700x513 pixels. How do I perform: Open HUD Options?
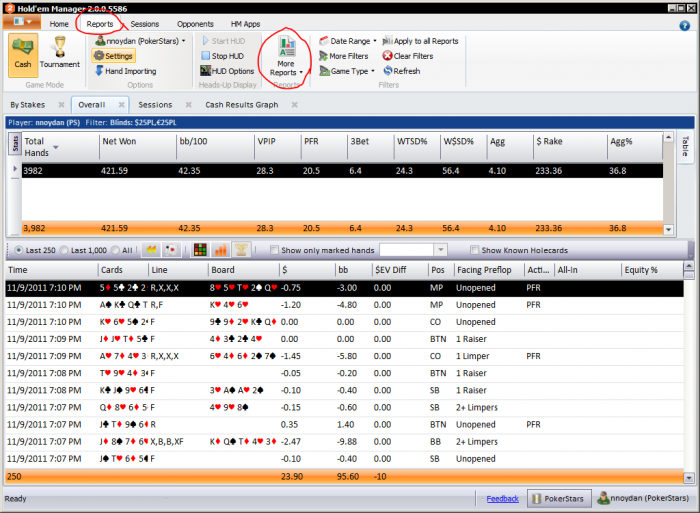(x=227, y=71)
